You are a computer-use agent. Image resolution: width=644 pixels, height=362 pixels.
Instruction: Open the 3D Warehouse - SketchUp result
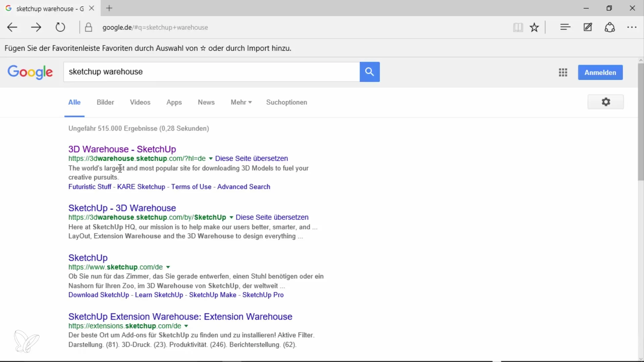click(122, 149)
